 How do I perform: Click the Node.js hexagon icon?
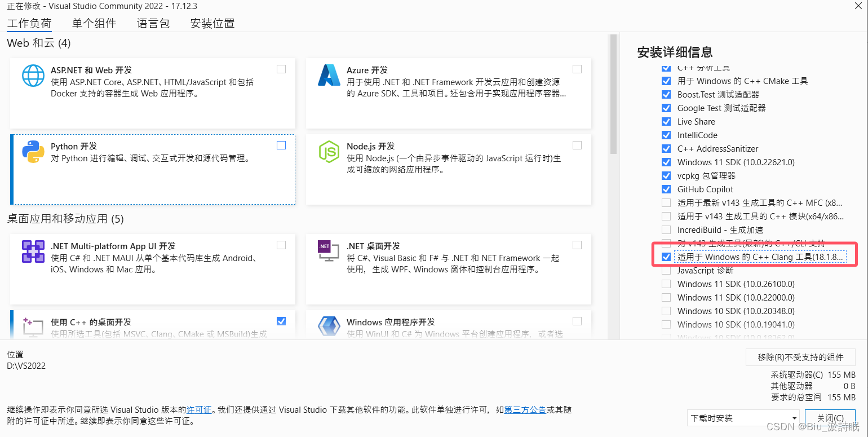coord(329,152)
